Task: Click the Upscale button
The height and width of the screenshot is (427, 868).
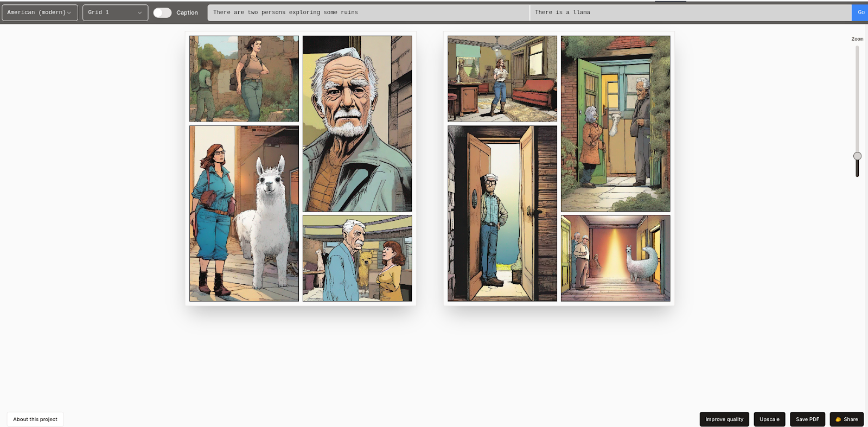Action: pos(769,419)
